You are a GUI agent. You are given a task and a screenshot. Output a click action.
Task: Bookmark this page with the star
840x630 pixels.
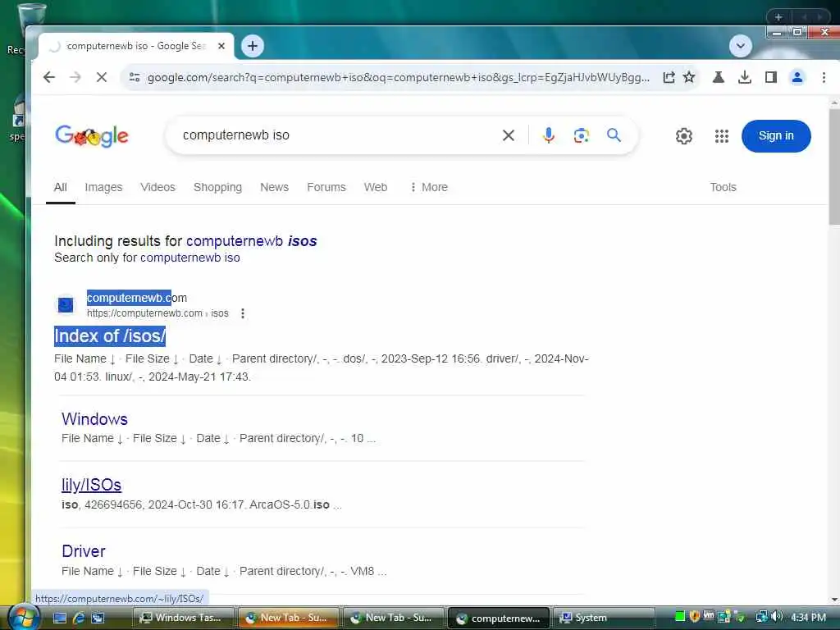pos(689,77)
